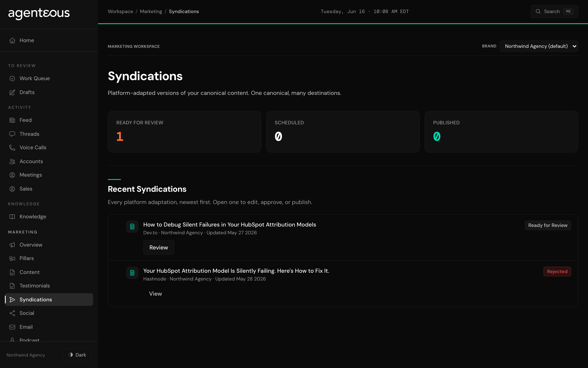
Task: Click the Drafts pencil icon
Action: point(12,92)
